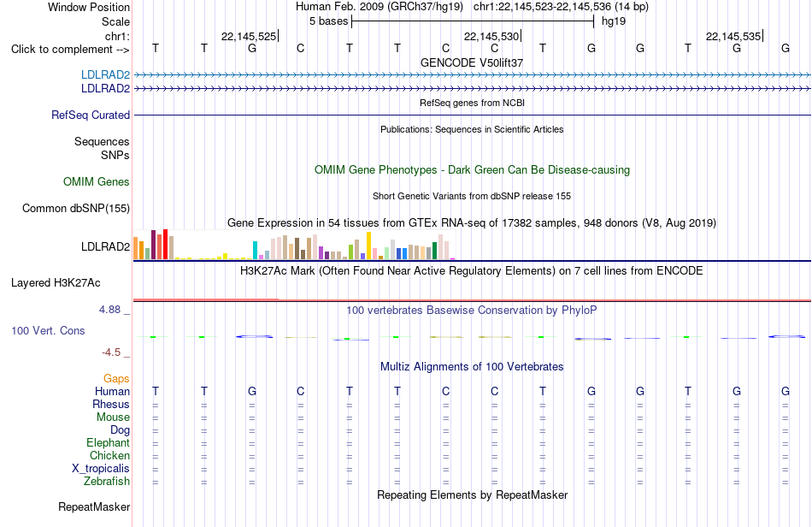Click the tall yellow GTEx expression bar

(368, 246)
